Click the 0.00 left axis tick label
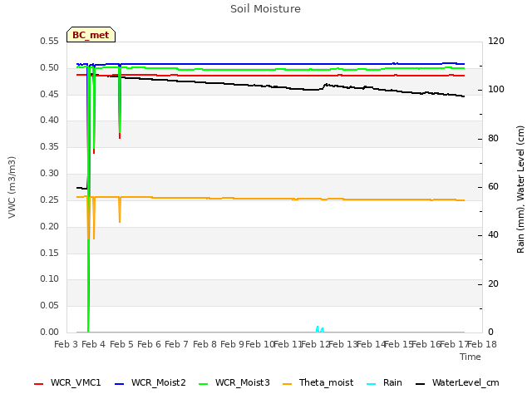 click(50, 332)
